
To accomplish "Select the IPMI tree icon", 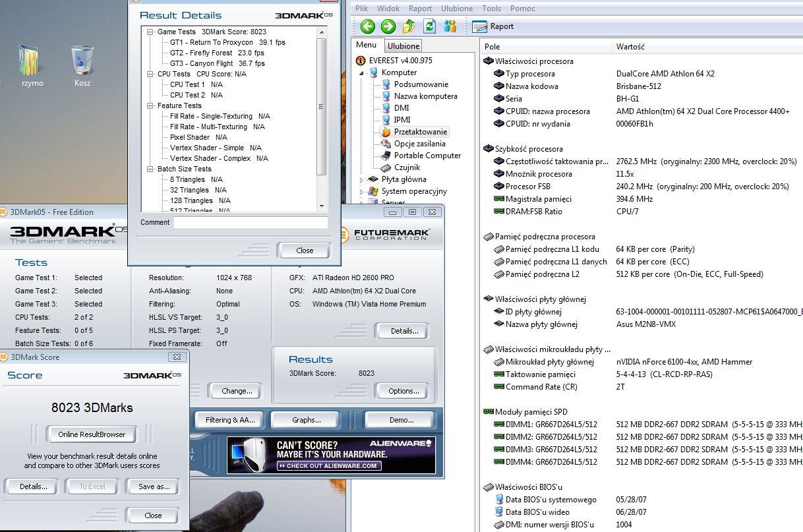I will point(386,120).
